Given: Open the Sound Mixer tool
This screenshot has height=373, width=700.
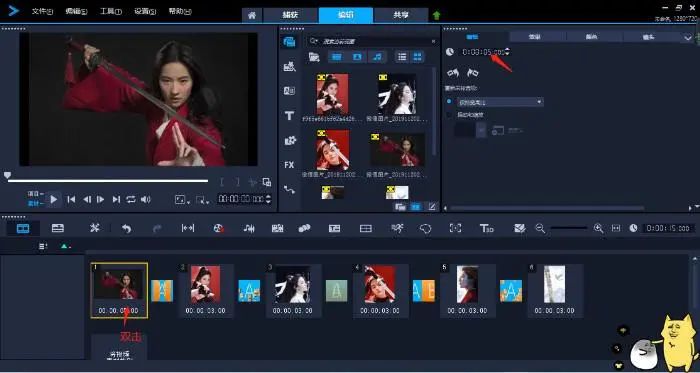Looking at the screenshot, I should coord(249,228).
